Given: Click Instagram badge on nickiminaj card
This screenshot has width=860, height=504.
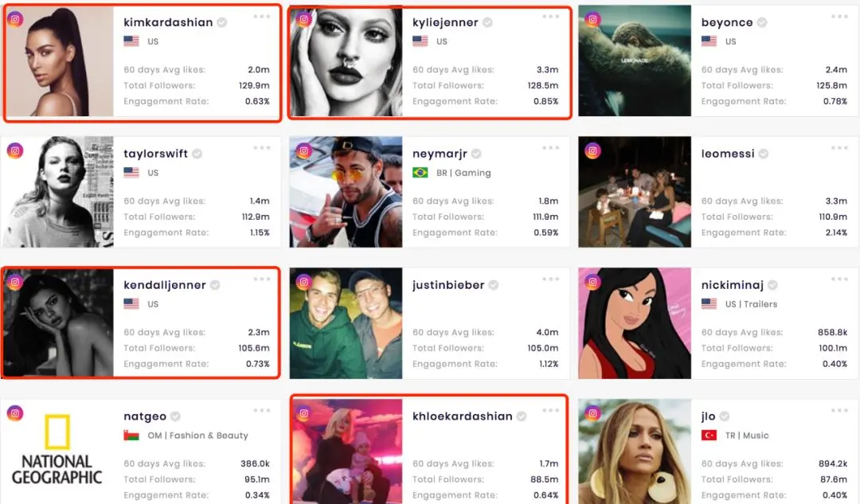Looking at the screenshot, I should tap(592, 282).
